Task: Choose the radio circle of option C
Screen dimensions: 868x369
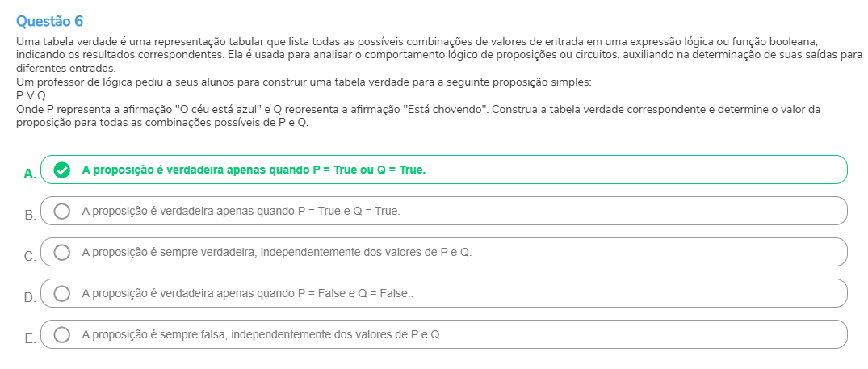Action: coord(62,252)
